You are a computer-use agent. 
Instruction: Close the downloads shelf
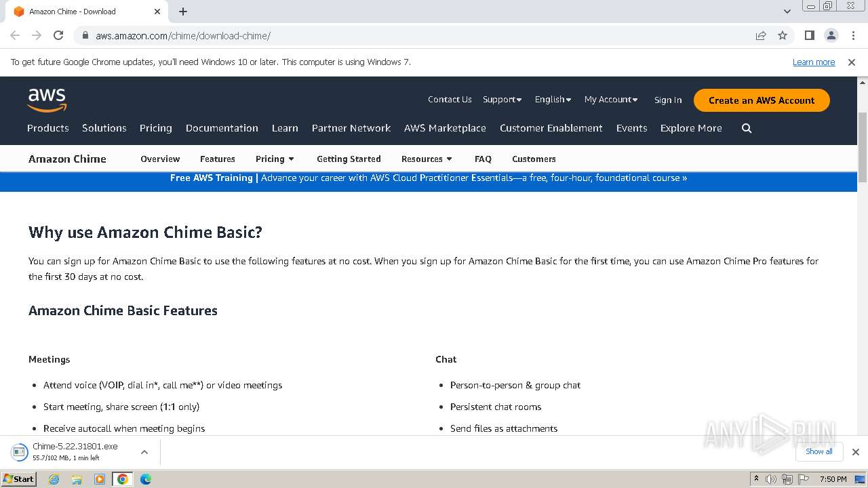click(856, 452)
